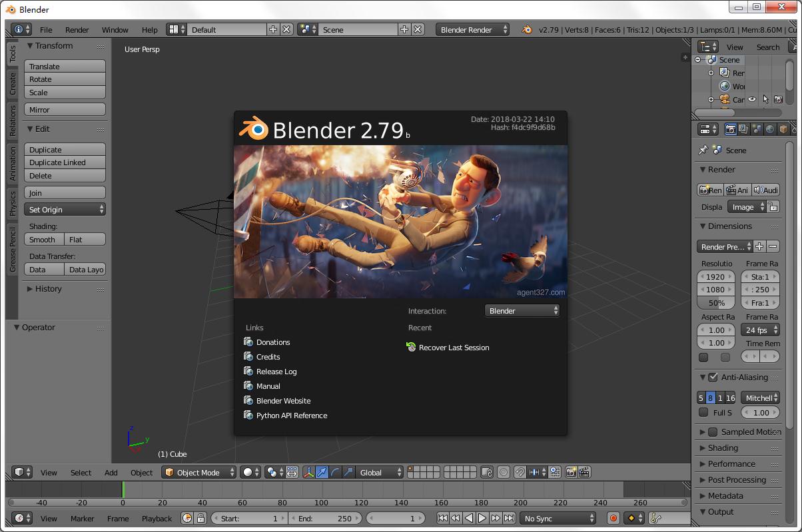Open the Interaction preset dropdown showing Blender
This screenshot has width=802, height=532.
point(522,310)
